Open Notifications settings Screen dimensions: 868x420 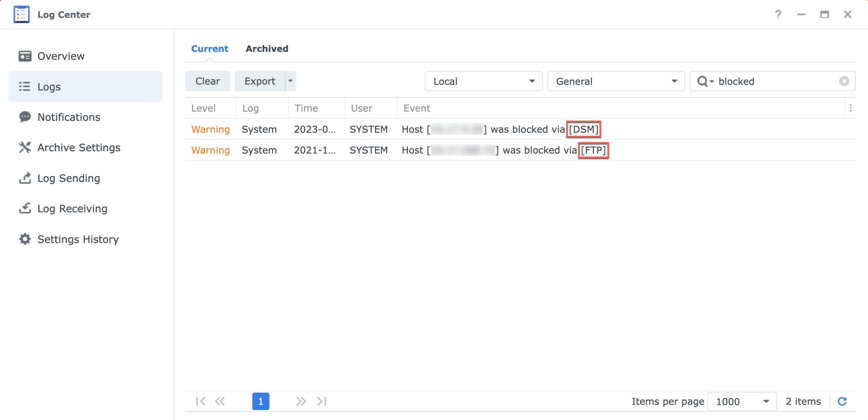[x=69, y=117]
